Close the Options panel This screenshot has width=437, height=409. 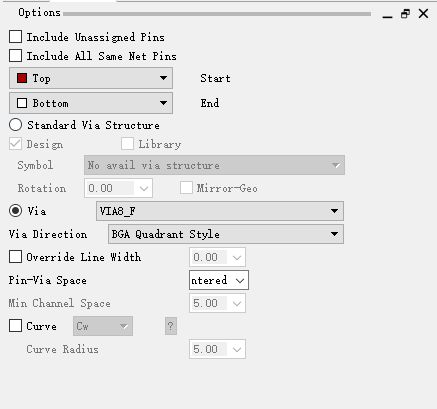[423, 14]
